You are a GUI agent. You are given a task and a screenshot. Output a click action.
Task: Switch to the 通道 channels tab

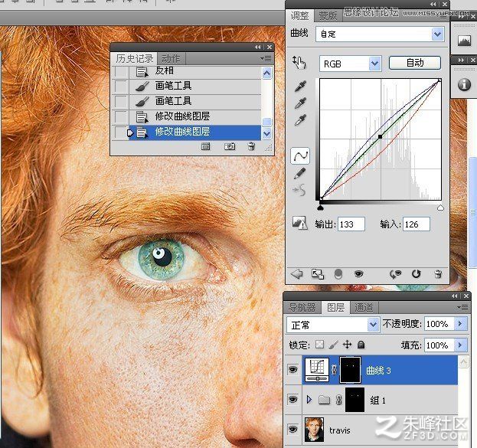364,307
